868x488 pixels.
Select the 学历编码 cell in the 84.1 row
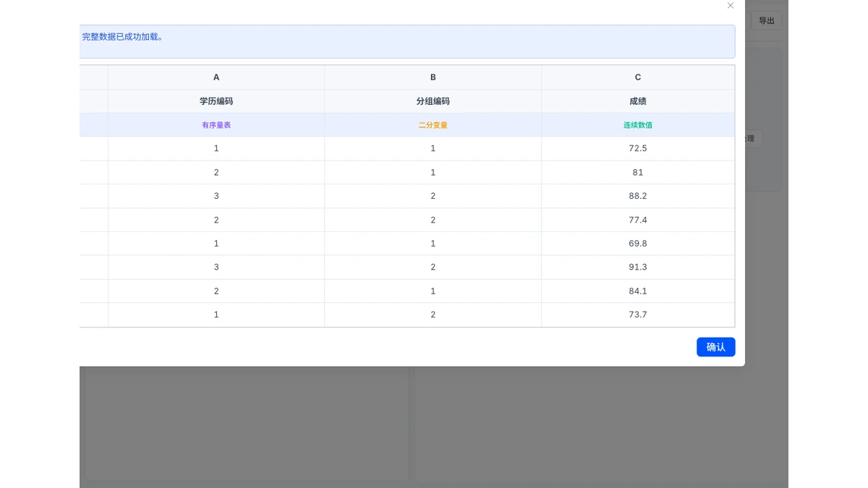[216, 291]
